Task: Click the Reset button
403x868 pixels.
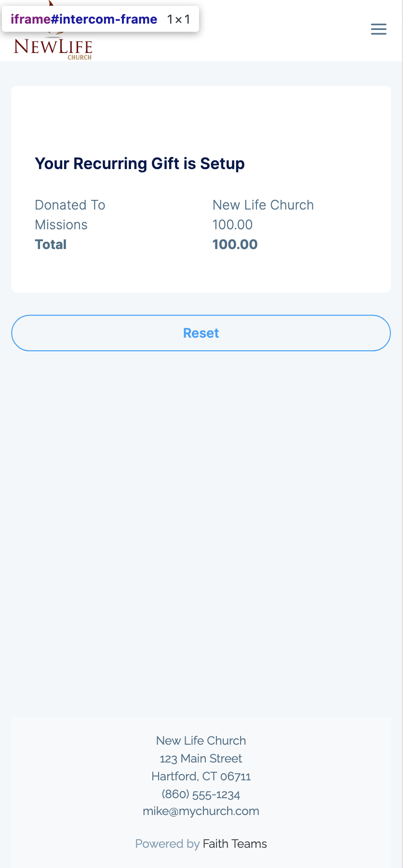Action: click(x=201, y=333)
